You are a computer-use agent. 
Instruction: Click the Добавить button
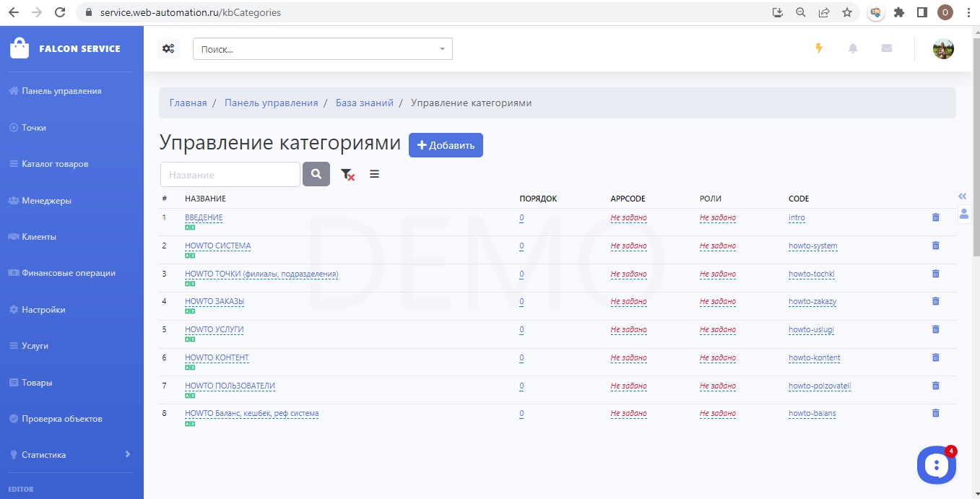(x=446, y=145)
